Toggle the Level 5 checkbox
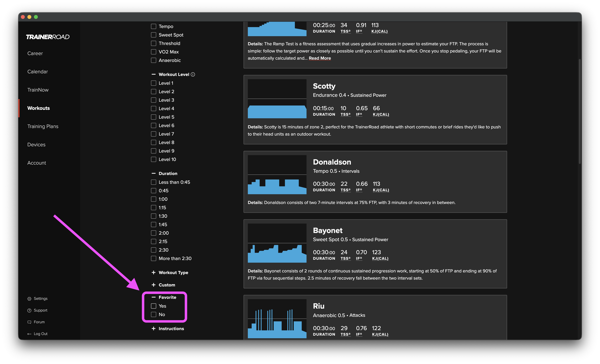This screenshot has width=600, height=364. (x=153, y=117)
